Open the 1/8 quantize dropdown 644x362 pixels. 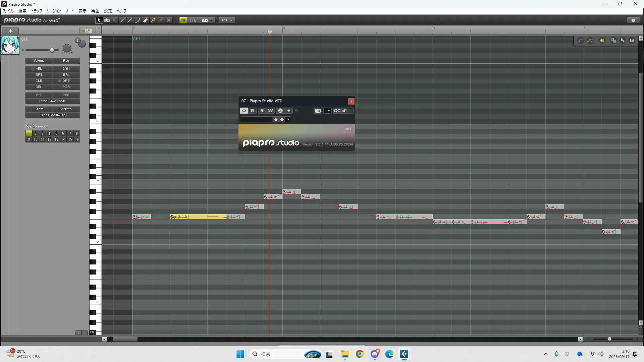pos(212,20)
